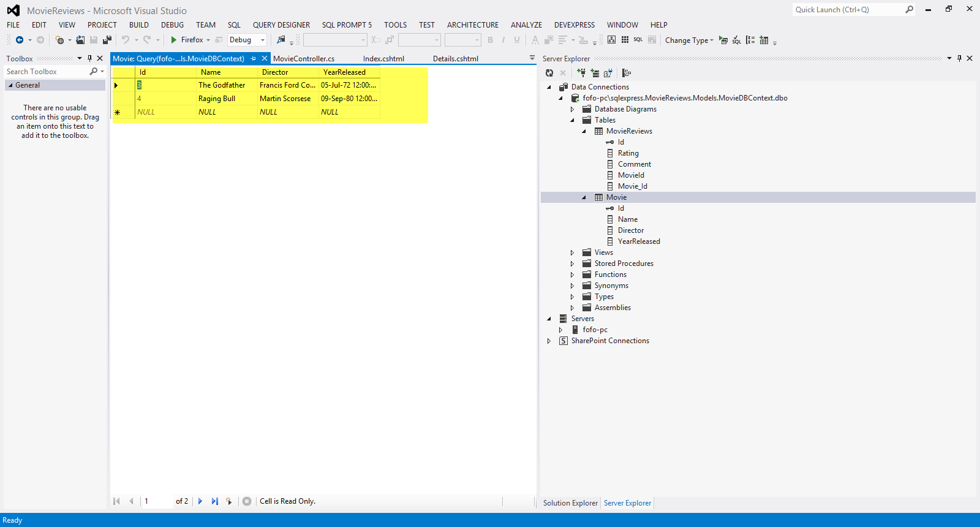980x527 pixels.
Task: Start debugging with the green Firefox play button
Action: coord(174,40)
